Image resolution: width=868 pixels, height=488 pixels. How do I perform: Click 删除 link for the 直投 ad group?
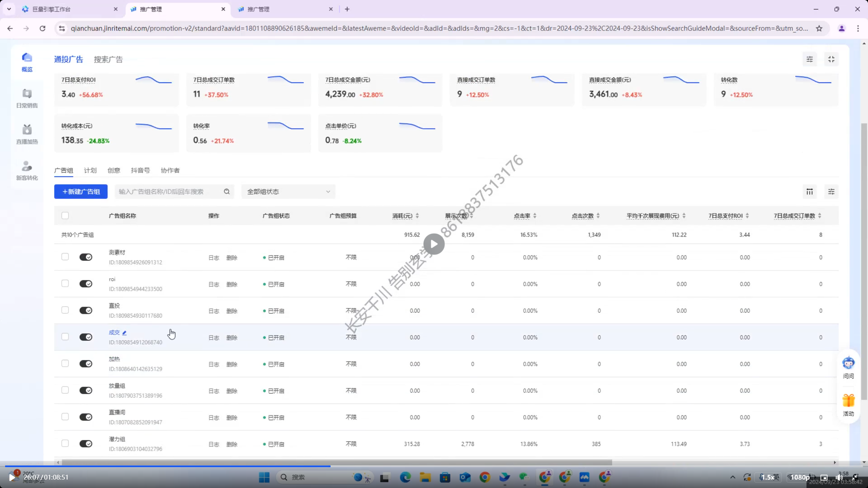coord(232,311)
